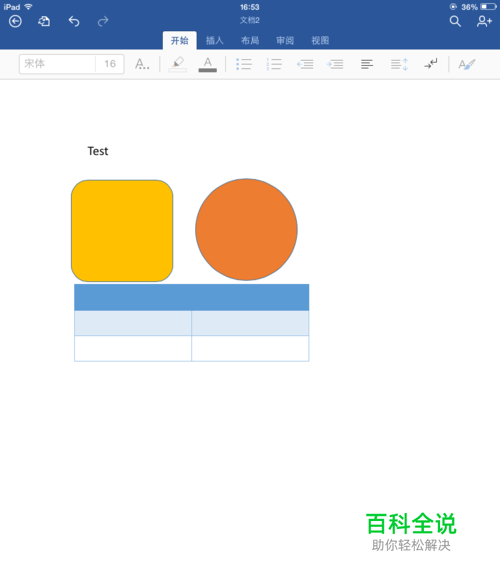Change font size field showing 16
Image resolution: width=500 pixels, height=584 pixels.
point(110,64)
